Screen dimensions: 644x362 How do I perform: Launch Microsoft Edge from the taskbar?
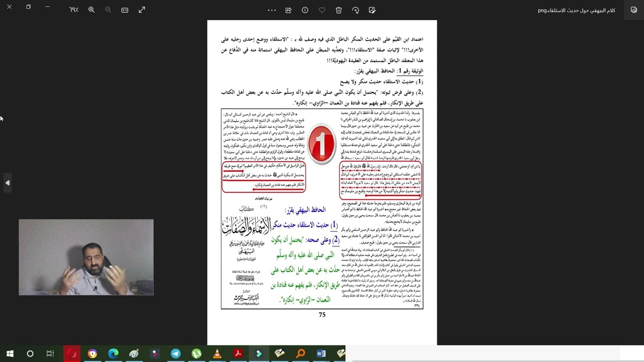tap(113, 354)
